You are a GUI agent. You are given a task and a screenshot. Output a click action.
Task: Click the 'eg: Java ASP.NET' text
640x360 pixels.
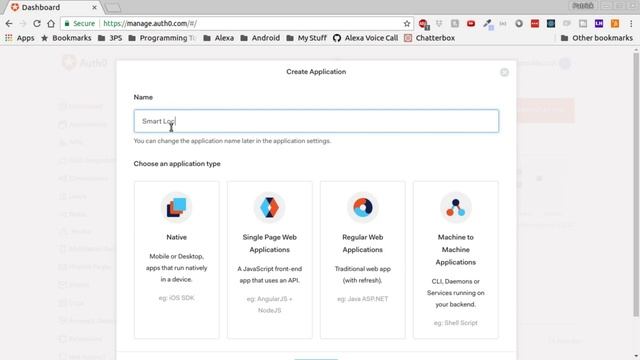tap(362, 299)
